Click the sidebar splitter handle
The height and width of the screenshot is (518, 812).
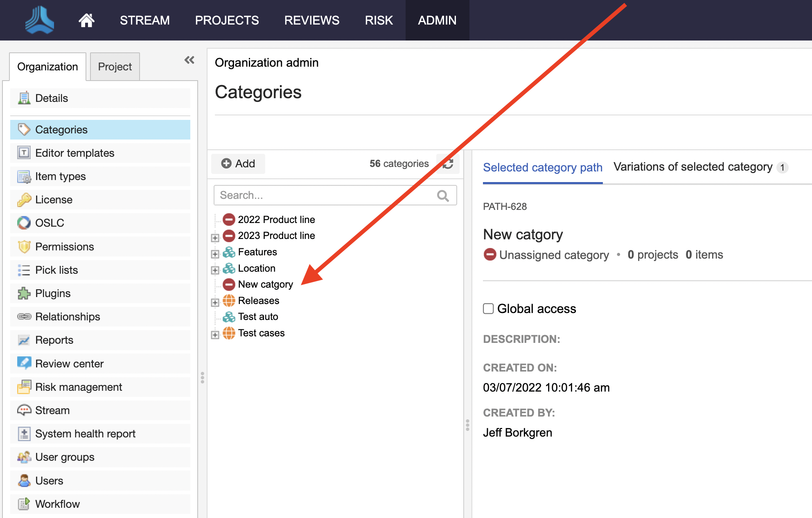[202, 377]
